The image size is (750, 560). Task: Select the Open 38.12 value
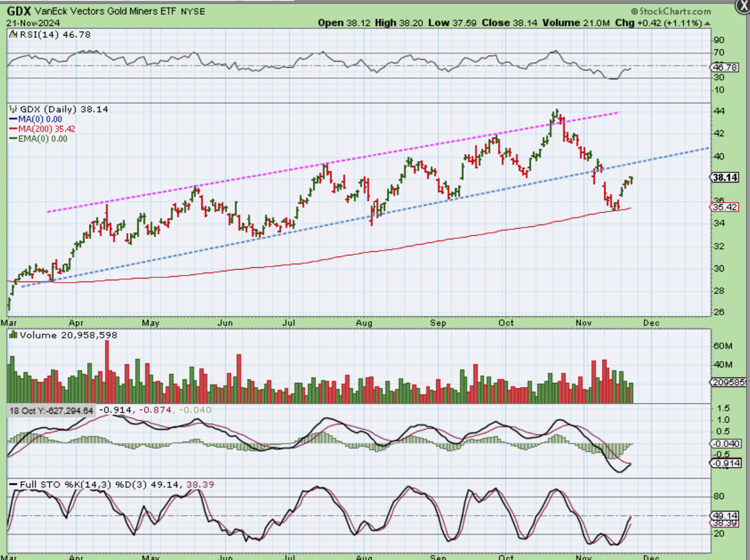345,23
